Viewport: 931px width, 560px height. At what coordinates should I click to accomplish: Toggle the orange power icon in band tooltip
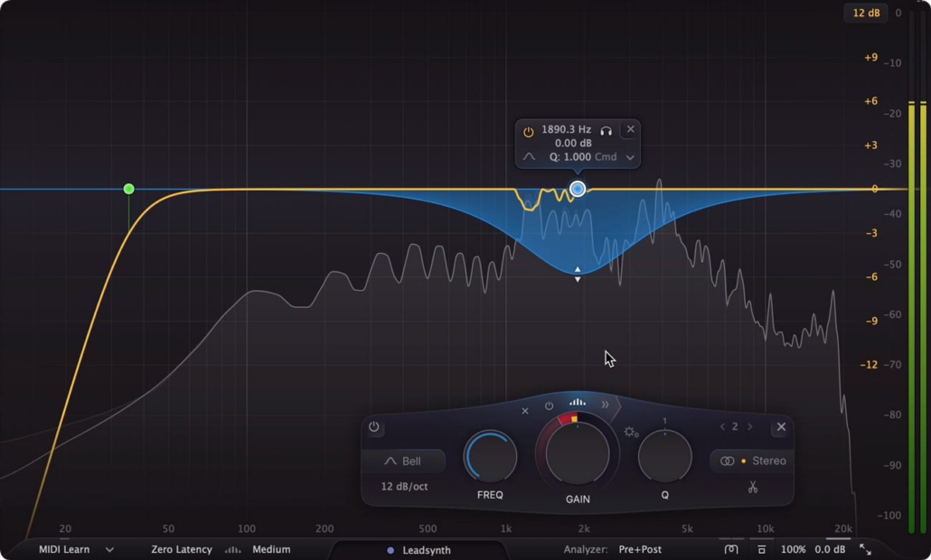529,132
